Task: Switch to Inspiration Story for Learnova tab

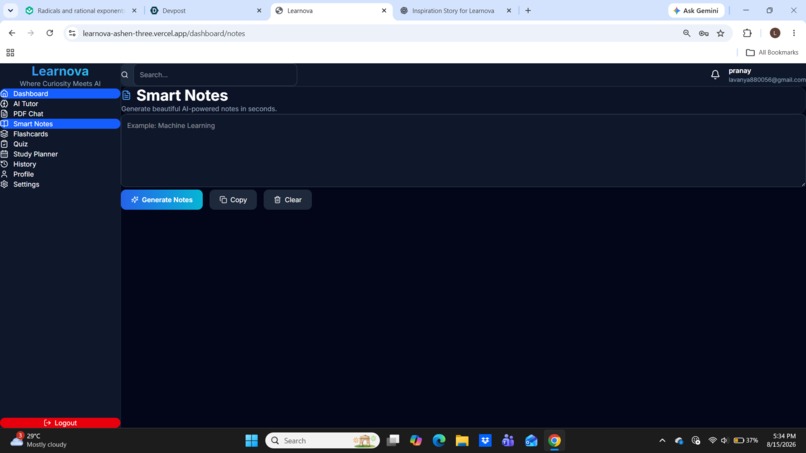Action: pos(454,10)
